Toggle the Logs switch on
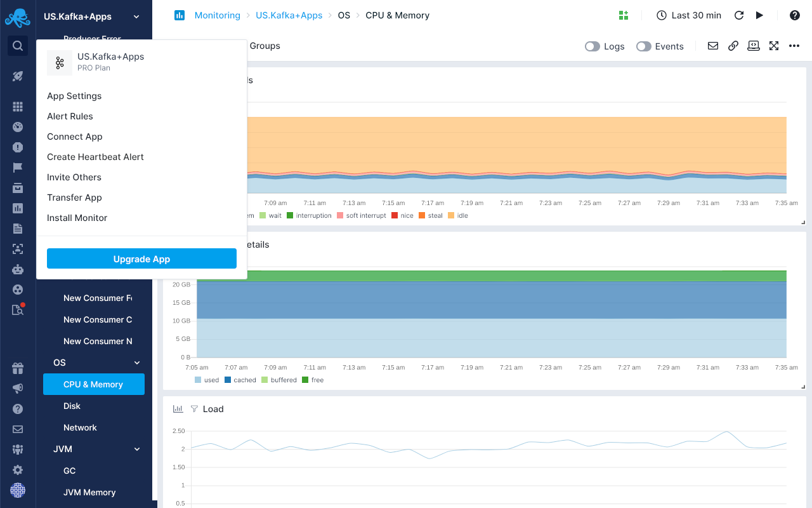The image size is (812, 508). pos(593,46)
